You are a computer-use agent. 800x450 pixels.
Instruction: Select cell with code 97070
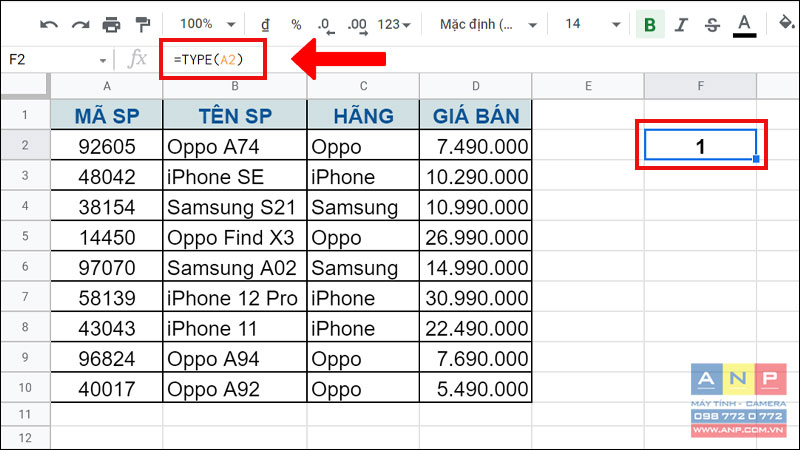107,267
